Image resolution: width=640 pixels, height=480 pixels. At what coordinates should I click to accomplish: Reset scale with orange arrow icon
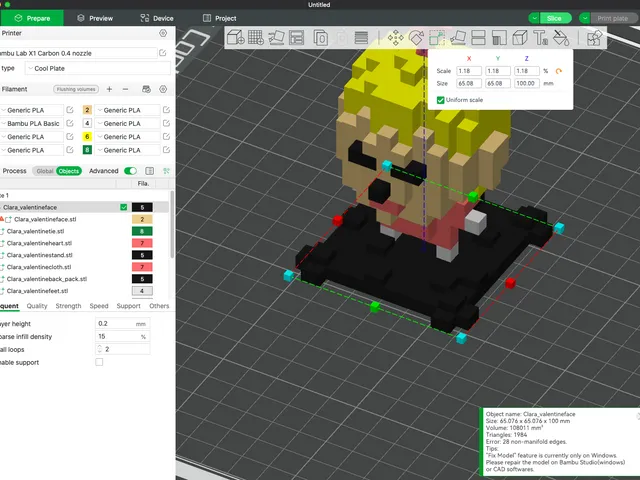pyautogui.click(x=559, y=71)
